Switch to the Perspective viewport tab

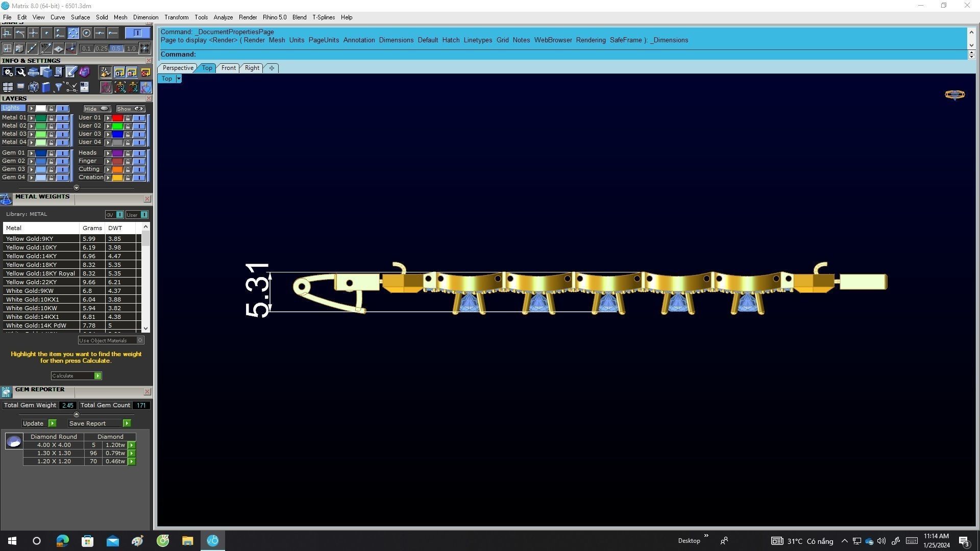[178, 68]
